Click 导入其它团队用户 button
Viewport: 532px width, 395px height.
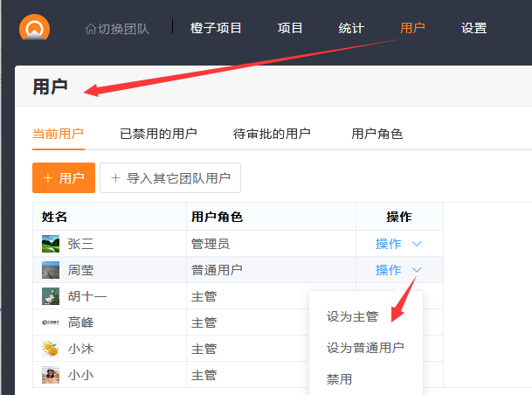point(170,178)
